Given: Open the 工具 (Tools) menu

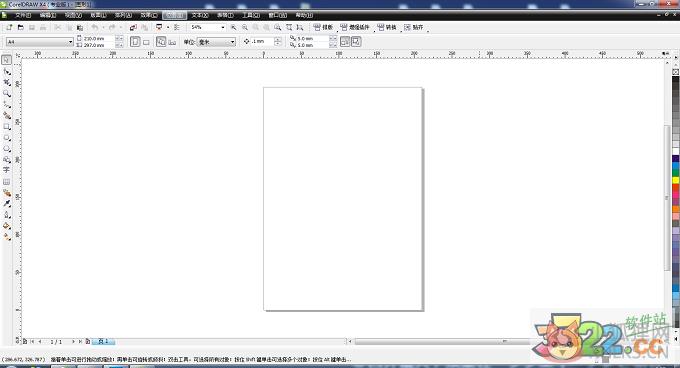Looking at the screenshot, I should point(251,15).
